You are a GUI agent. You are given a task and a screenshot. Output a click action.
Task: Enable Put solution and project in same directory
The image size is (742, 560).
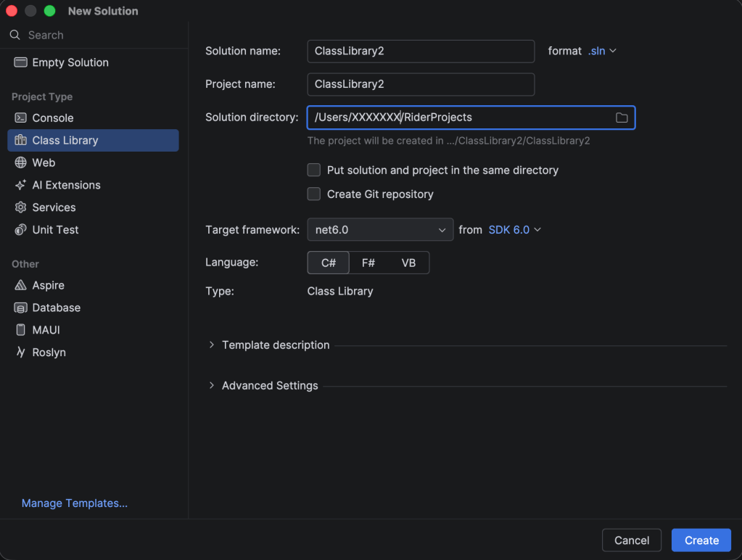(314, 170)
